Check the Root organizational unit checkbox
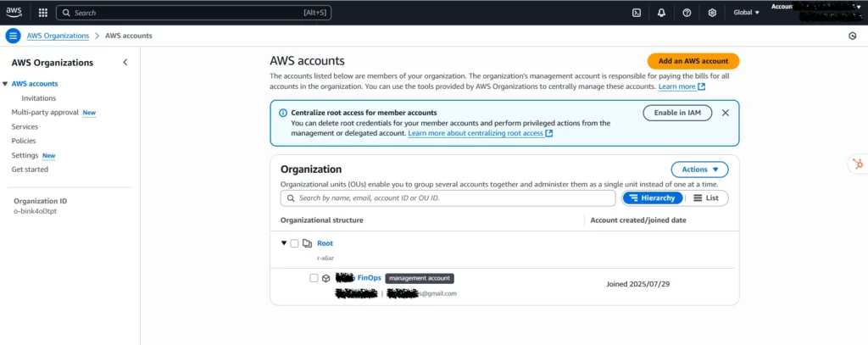868x345 pixels. (294, 243)
